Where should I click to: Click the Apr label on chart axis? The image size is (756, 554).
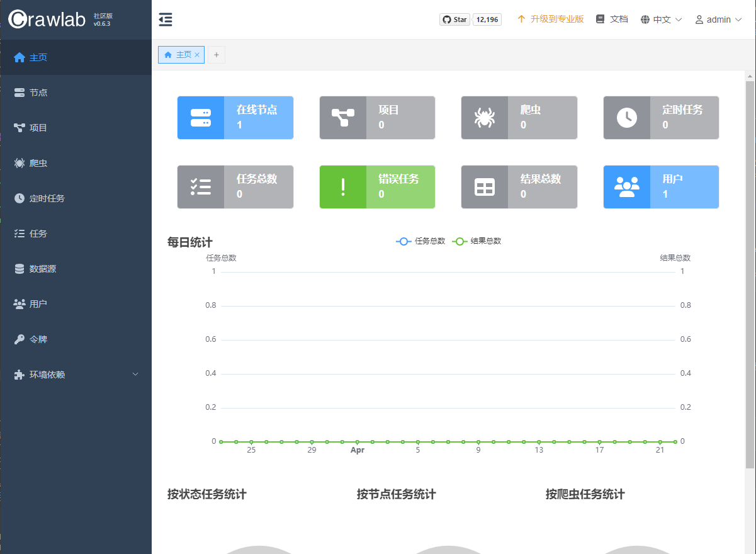pos(358,450)
